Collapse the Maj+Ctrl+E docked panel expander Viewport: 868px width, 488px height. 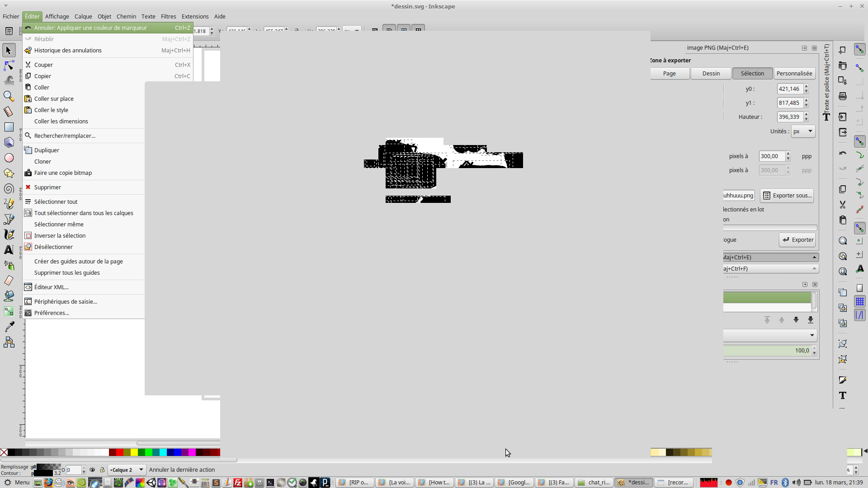coord(814,258)
